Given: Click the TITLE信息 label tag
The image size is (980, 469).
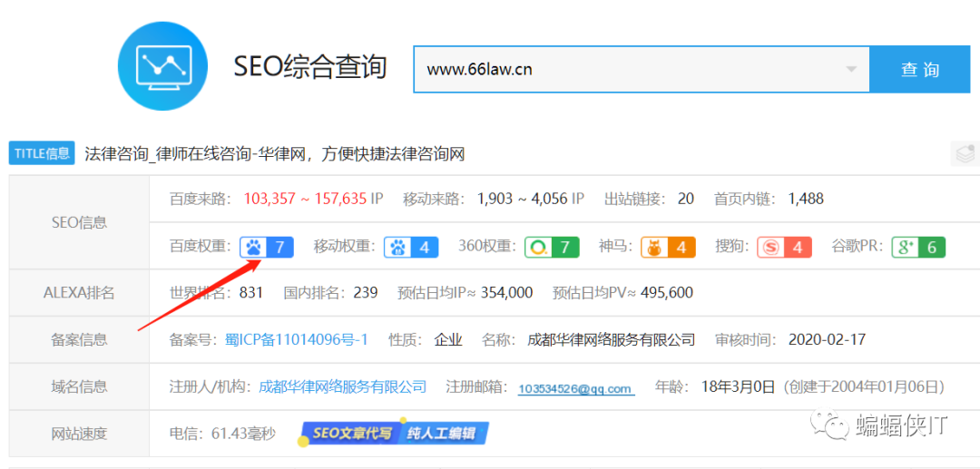Looking at the screenshot, I should [x=42, y=153].
